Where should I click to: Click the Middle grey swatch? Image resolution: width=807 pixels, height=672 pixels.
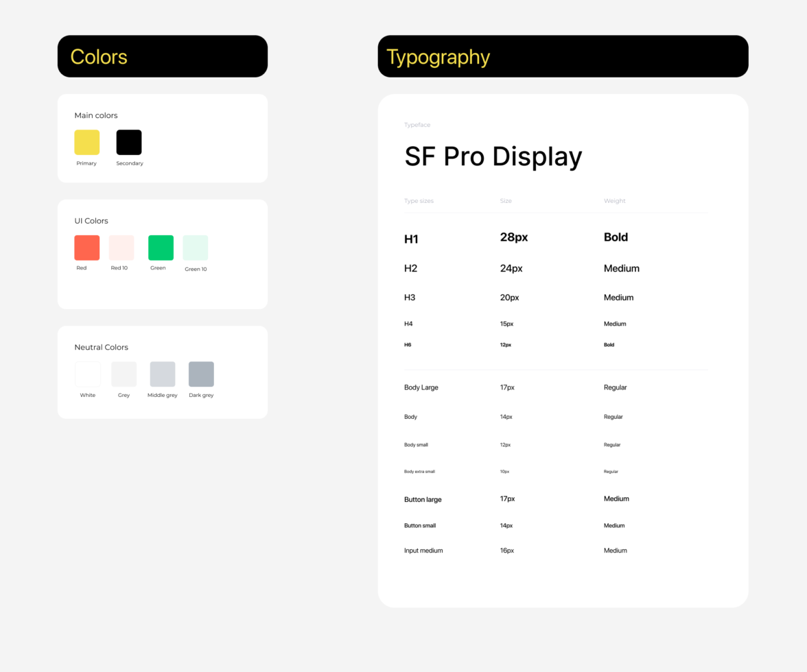click(163, 374)
